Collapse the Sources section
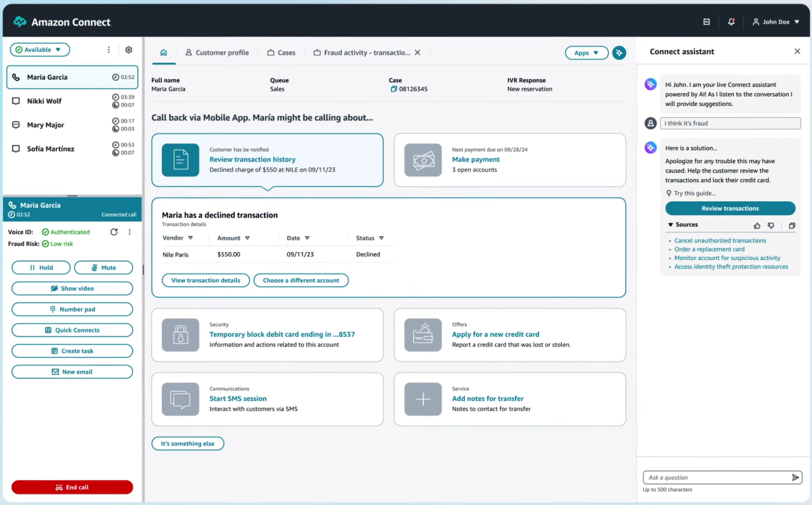Image resolution: width=812 pixels, height=505 pixels. pyautogui.click(x=683, y=225)
